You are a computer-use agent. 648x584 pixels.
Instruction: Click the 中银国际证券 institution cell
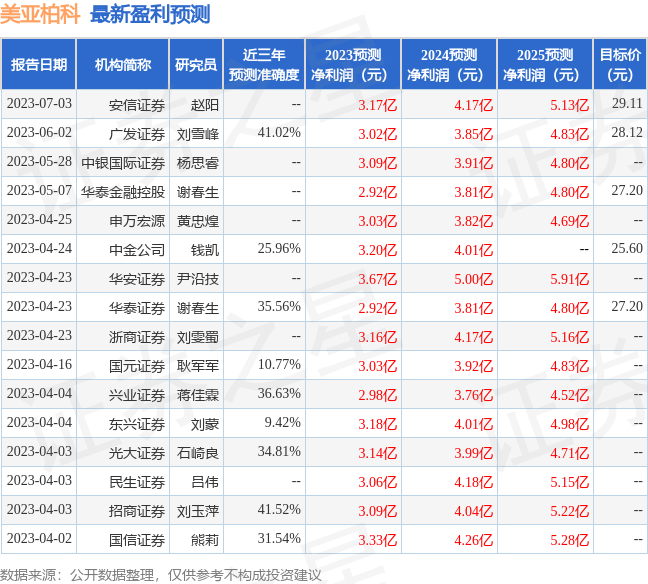click(123, 163)
